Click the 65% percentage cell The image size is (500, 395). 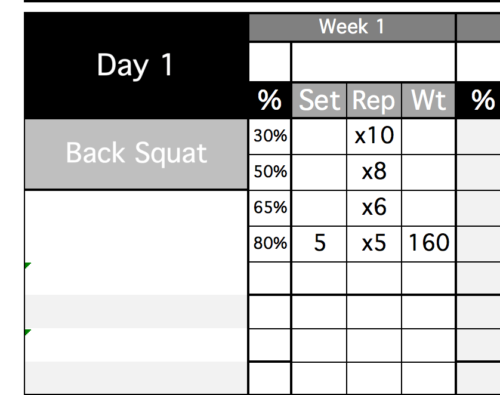pyautogui.click(x=270, y=208)
